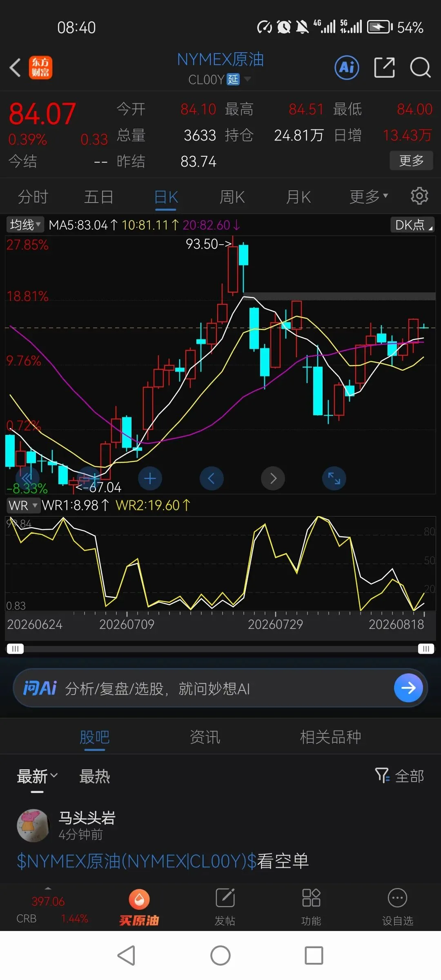Tap the current price 84.07

(42, 114)
